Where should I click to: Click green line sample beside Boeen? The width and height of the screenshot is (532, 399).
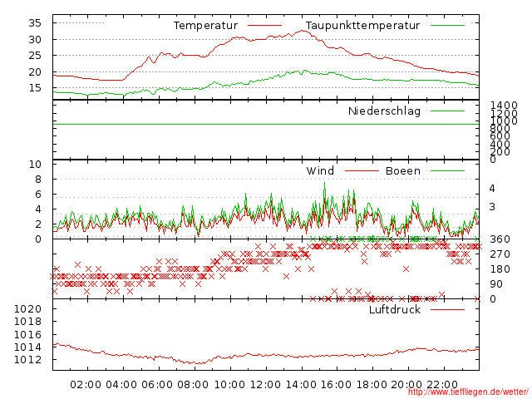pyautogui.click(x=447, y=171)
